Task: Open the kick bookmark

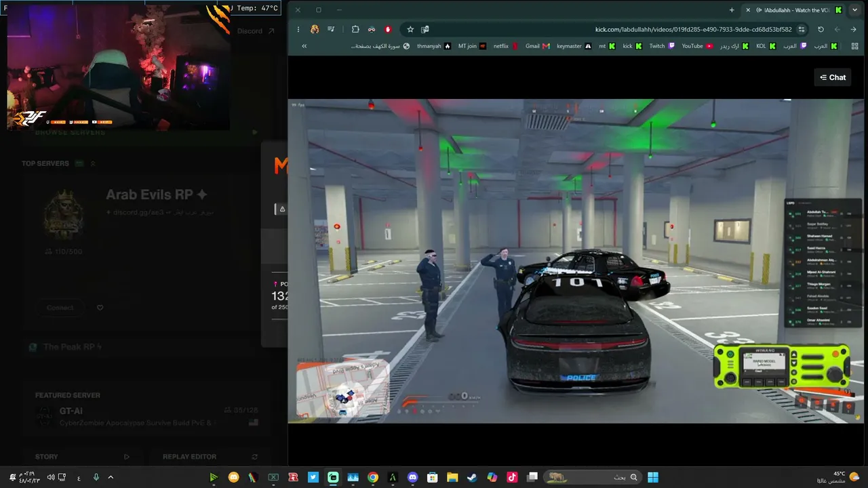Action: click(x=633, y=46)
